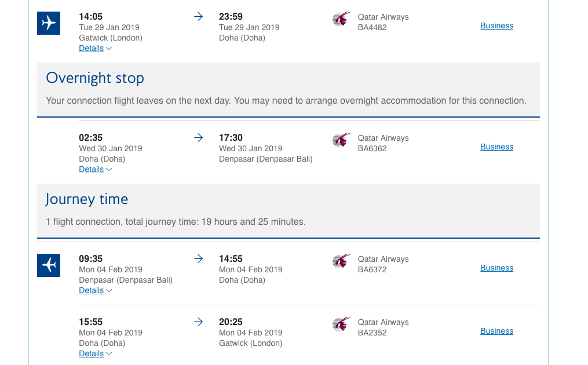588x365 pixels.
Task: Open Business cabin link for BA4482
Action: [496, 26]
